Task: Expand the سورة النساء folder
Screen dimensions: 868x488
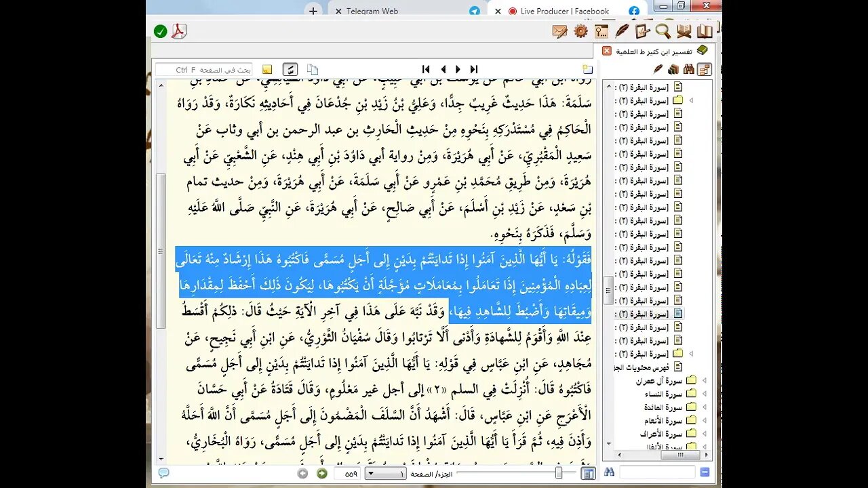Action: point(704,394)
